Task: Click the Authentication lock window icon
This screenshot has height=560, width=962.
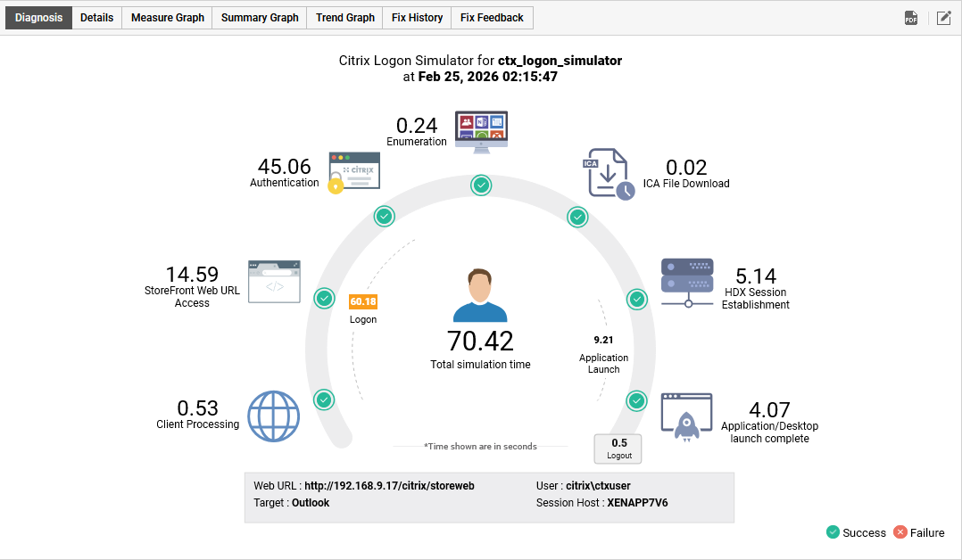Action: (x=353, y=172)
